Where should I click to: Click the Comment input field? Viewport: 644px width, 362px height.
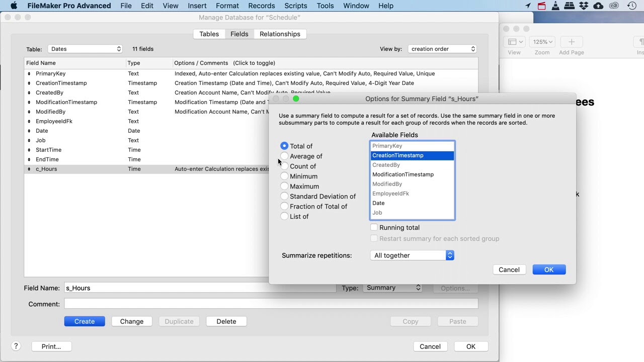271,304
